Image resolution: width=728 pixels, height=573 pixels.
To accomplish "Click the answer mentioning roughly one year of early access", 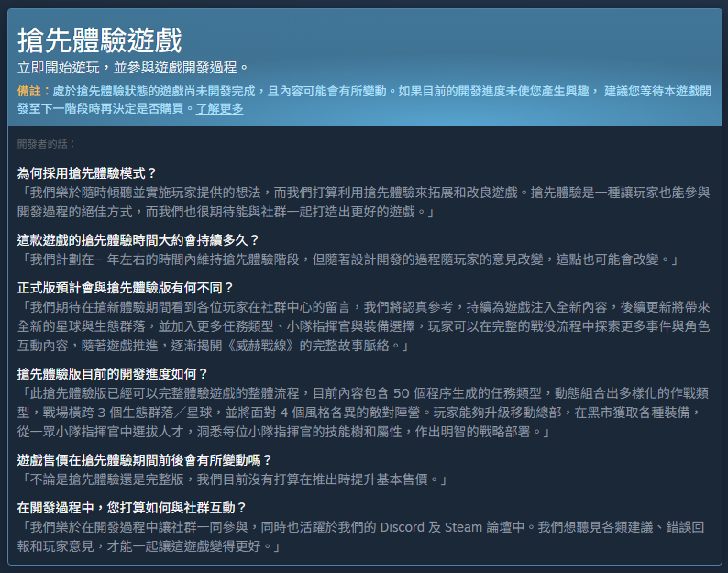I will pyautogui.click(x=348, y=260).
